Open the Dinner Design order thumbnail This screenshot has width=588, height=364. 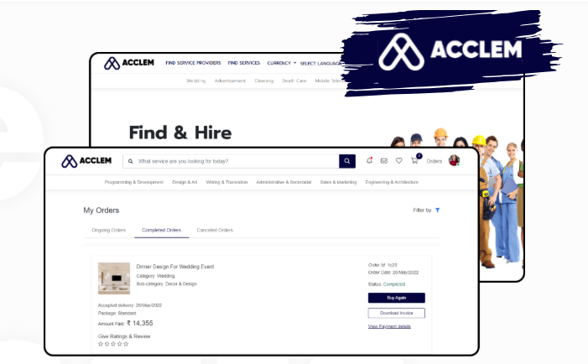[x=114, y=278]
